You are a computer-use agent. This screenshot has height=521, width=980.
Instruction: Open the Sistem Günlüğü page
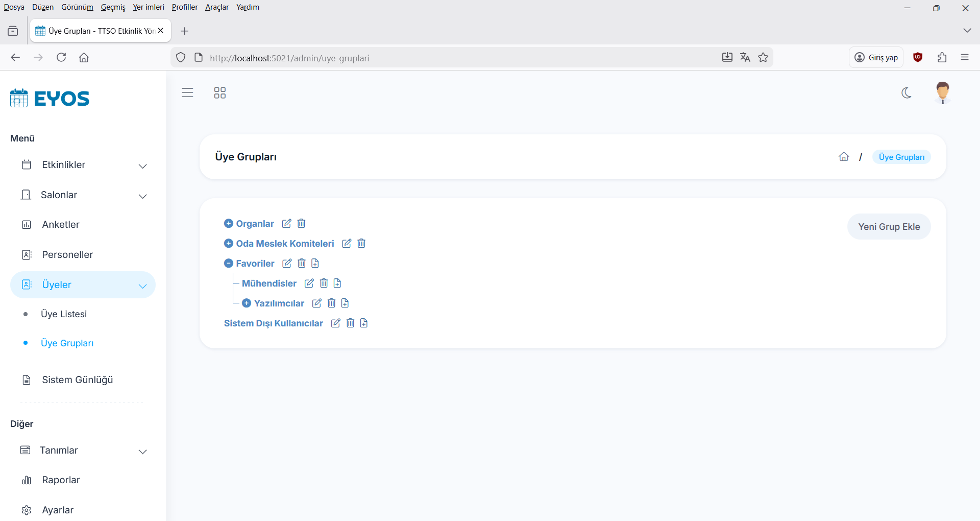[77, 380]
